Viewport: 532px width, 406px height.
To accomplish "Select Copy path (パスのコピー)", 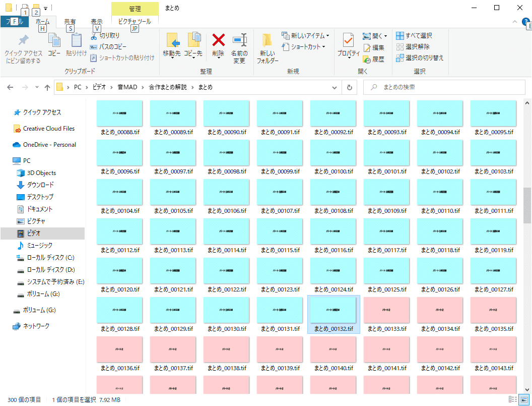I will [108, 47].
